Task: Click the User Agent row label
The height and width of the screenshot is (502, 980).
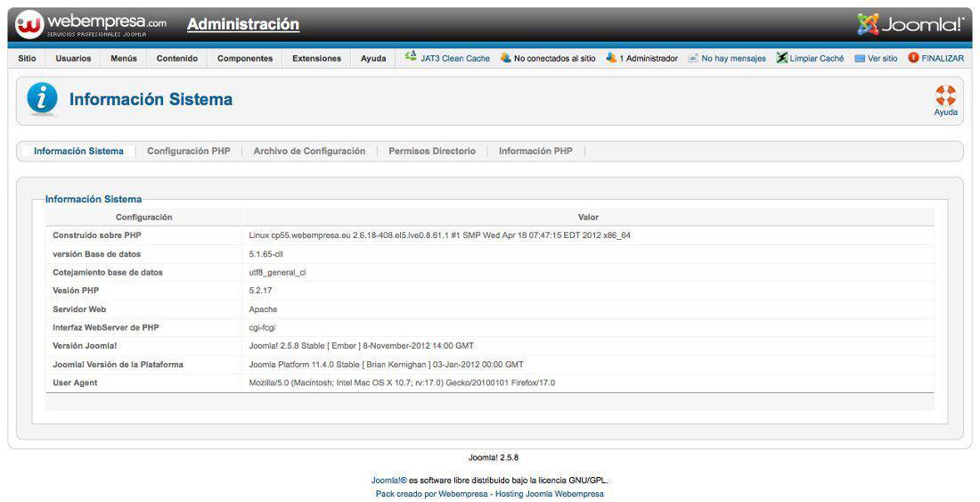Action: (75, 383)
